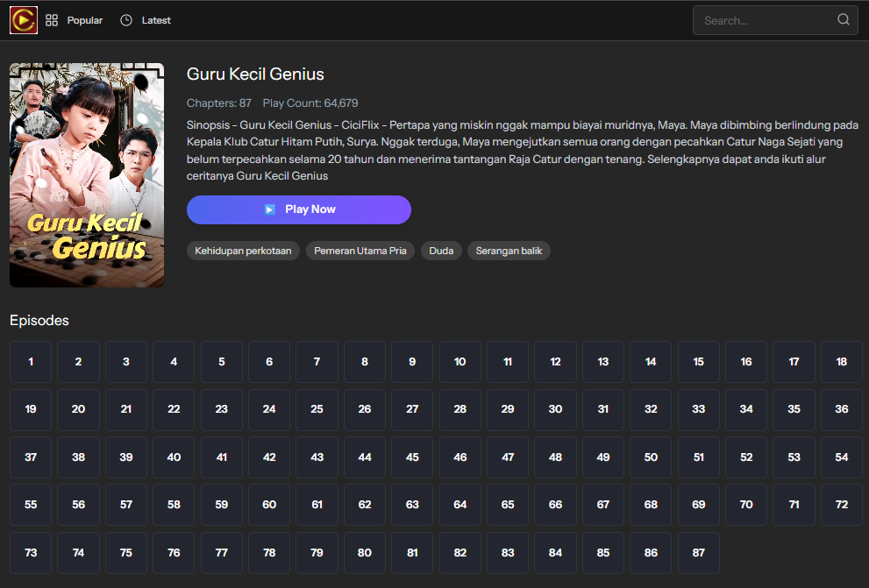The width and height of the screenshot is (869, 588).
Task: Click the search magnifier icon
Action: pyautogui.click(x=843, y=20)
